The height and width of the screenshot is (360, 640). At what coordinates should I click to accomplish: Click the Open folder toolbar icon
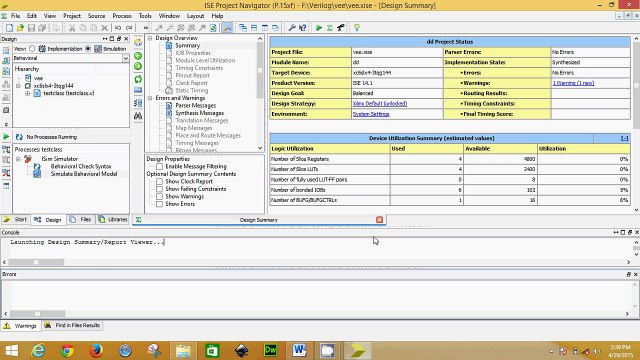pos(20,28)
